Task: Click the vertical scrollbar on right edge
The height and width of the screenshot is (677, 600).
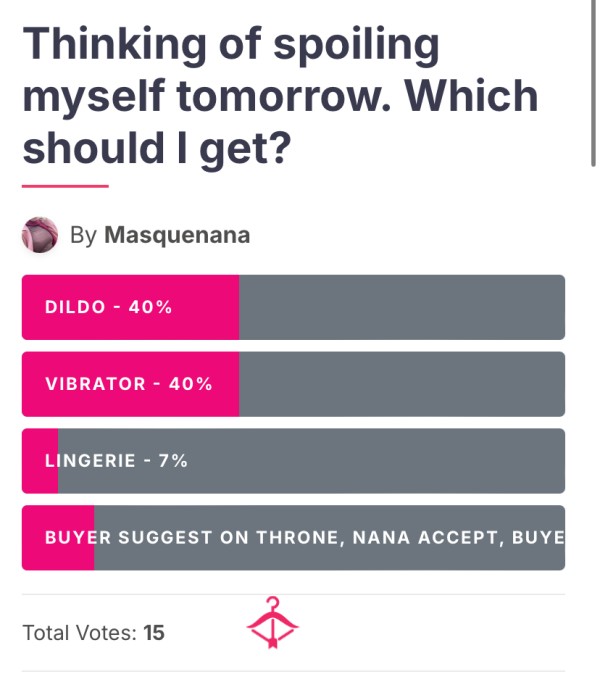Action: pyautogui.click(x=594, y=83)
